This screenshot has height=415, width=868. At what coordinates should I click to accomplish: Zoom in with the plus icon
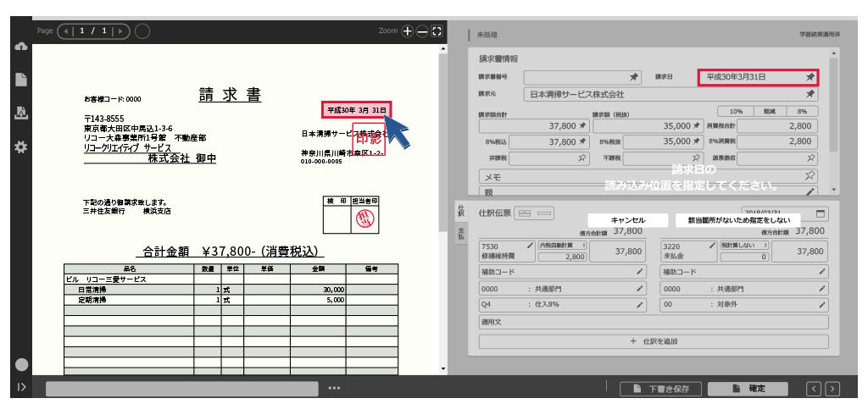[408, 31]
